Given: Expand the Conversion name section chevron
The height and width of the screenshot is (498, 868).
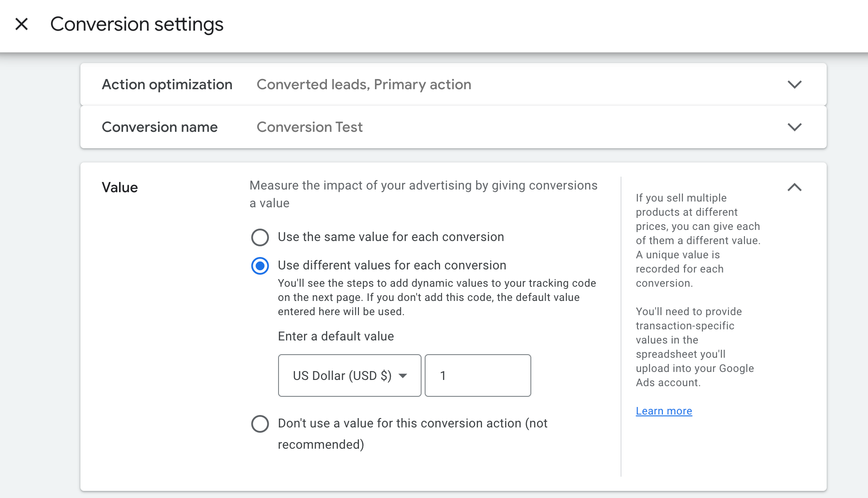Looking at the screenshot, I should tap(794, 127).
